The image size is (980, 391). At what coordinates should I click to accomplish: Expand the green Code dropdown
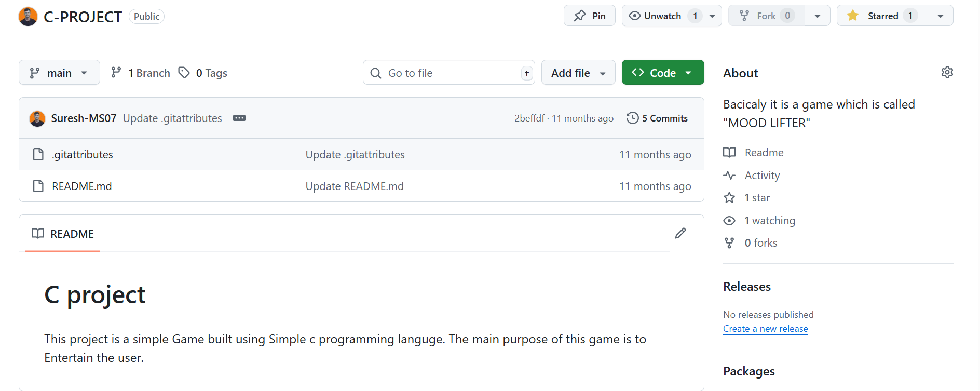pos(662,73)
